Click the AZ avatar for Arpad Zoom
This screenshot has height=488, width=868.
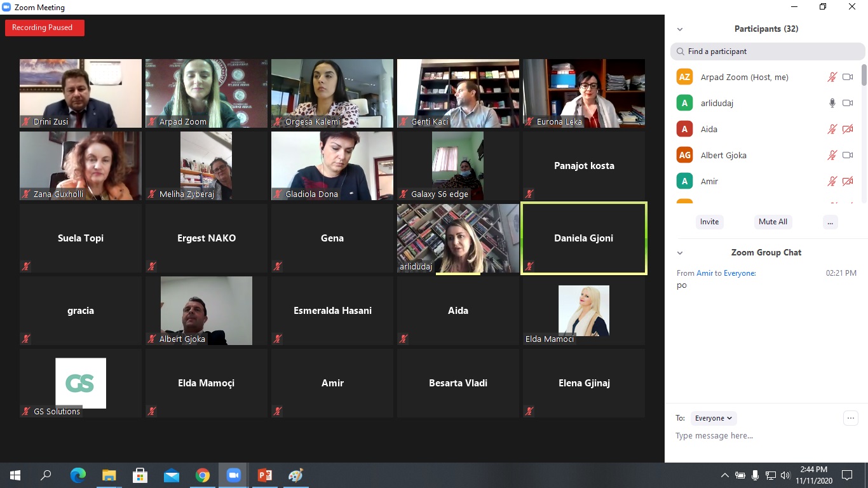(684, 77)
